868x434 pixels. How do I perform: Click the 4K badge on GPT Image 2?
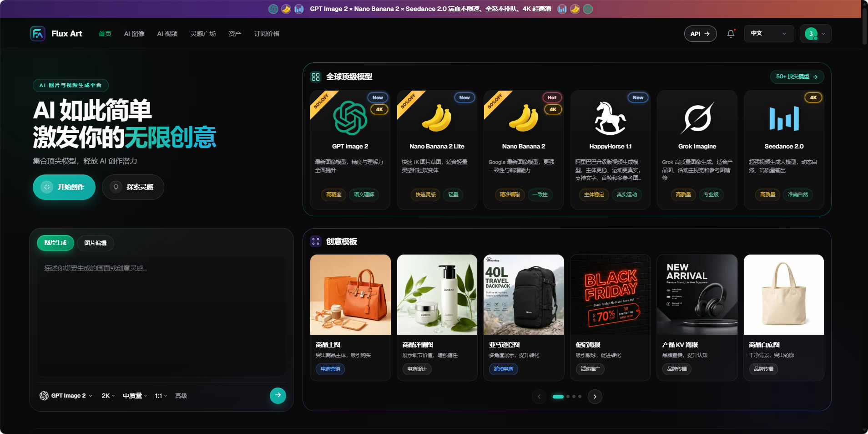(379, 109)
